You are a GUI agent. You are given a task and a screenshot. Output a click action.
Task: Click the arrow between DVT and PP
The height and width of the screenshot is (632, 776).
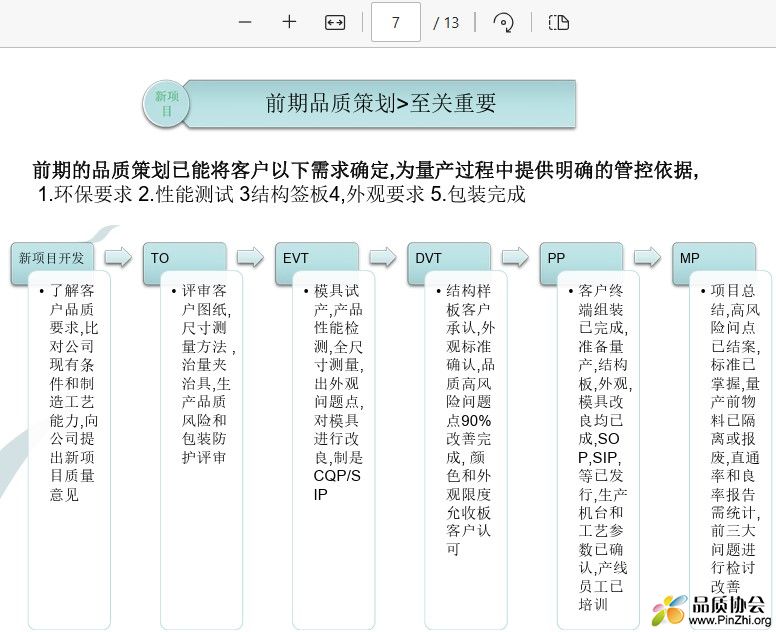click(515, 257)
